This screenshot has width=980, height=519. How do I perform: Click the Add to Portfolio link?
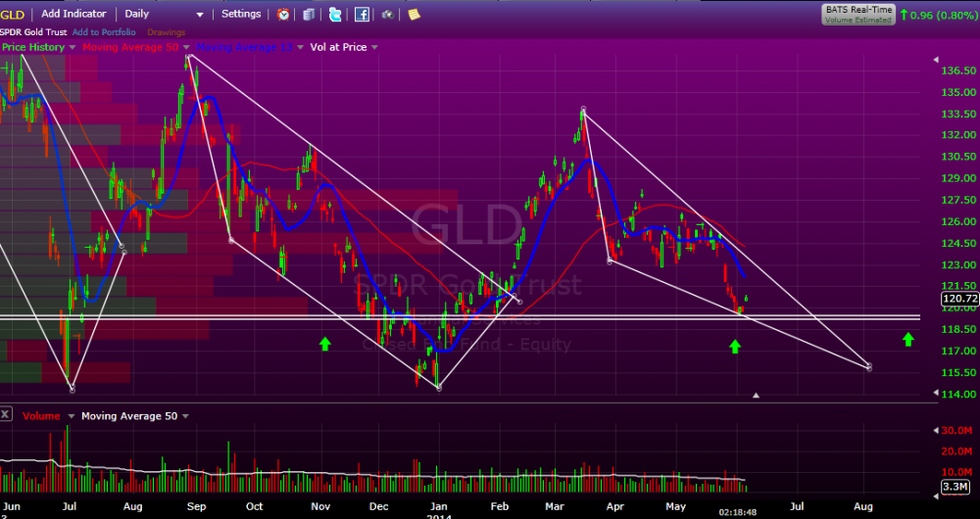click(105, 31)
